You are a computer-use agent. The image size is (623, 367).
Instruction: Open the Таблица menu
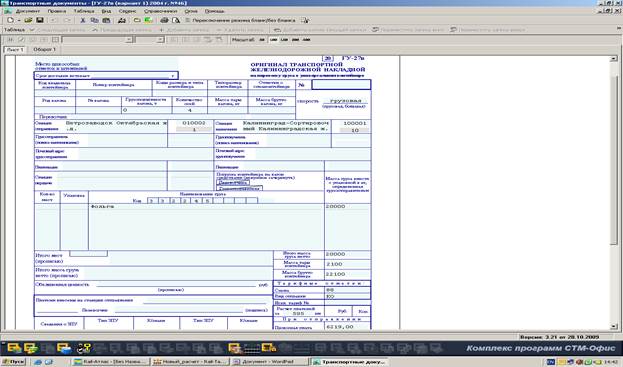(x=84, y=11)
